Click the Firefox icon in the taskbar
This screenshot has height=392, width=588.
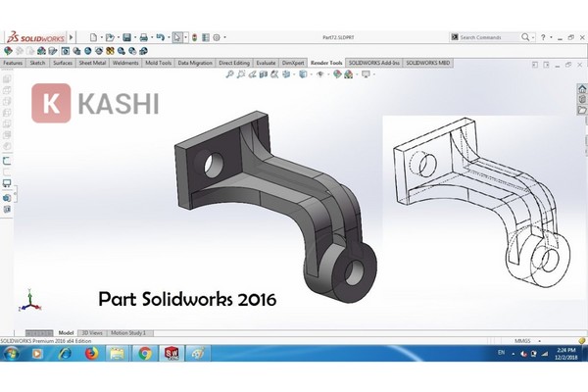(91, 353)
